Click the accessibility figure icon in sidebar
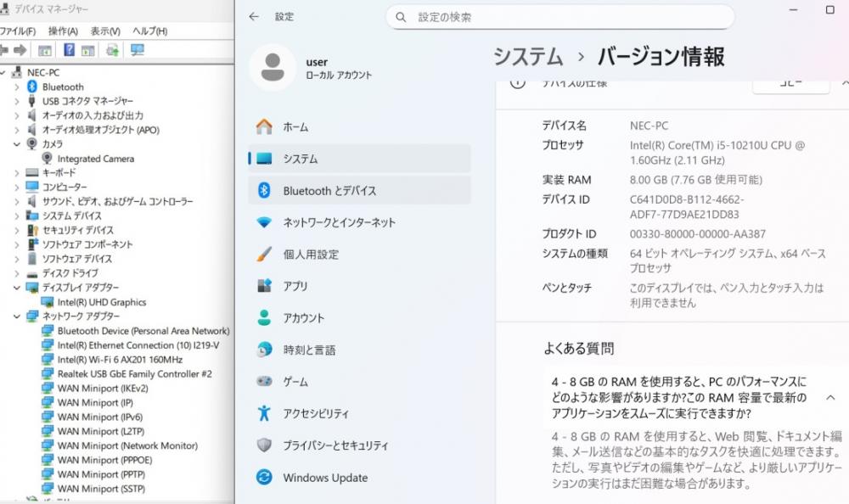 tap(264, 414)
